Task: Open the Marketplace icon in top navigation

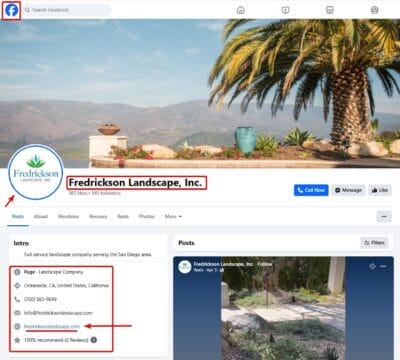Action: point(330,10)
